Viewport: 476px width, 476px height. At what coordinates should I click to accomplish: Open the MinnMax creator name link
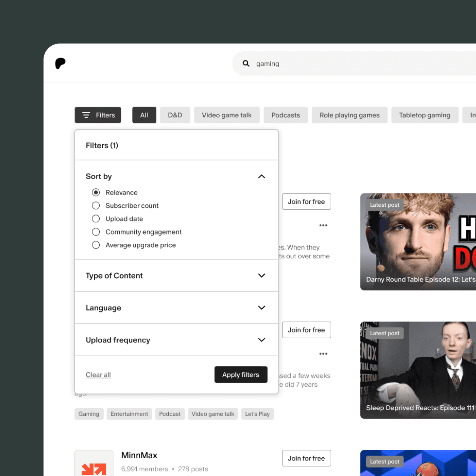tap(139, 455)
